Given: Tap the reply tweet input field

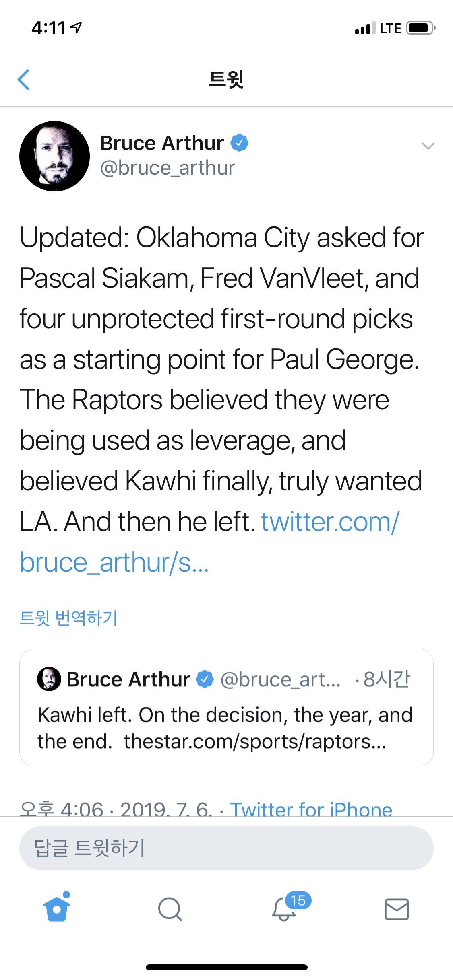Looking at the screenshot, I should [x=226, y=848].
